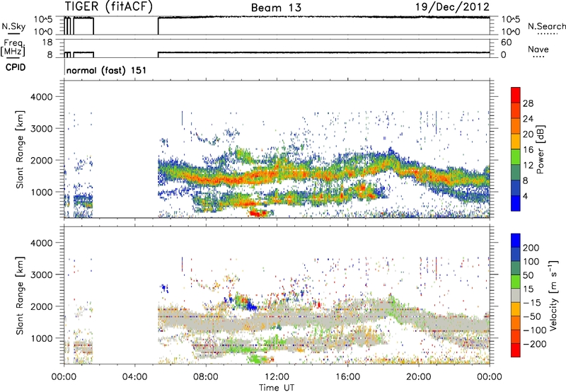The width and height of the screenshot is (566, 392).
Task: Click the 200 label on velocity colorbar
Action: 531,248
